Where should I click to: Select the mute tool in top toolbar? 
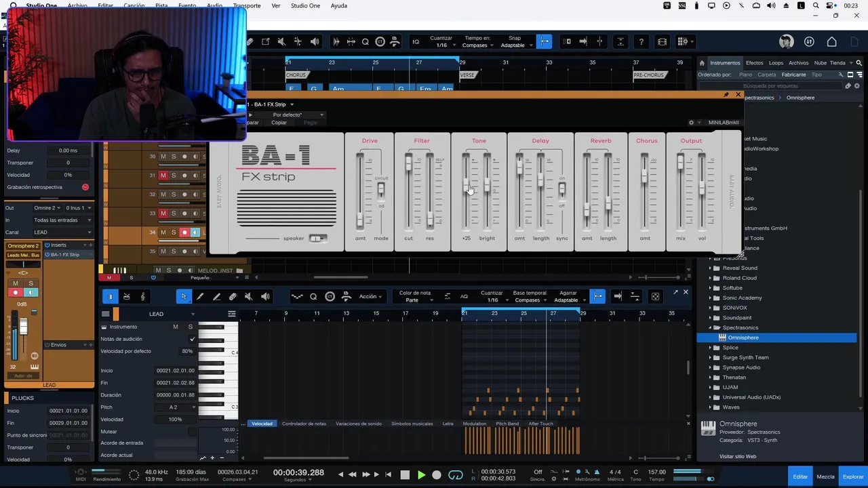[281, 42]
